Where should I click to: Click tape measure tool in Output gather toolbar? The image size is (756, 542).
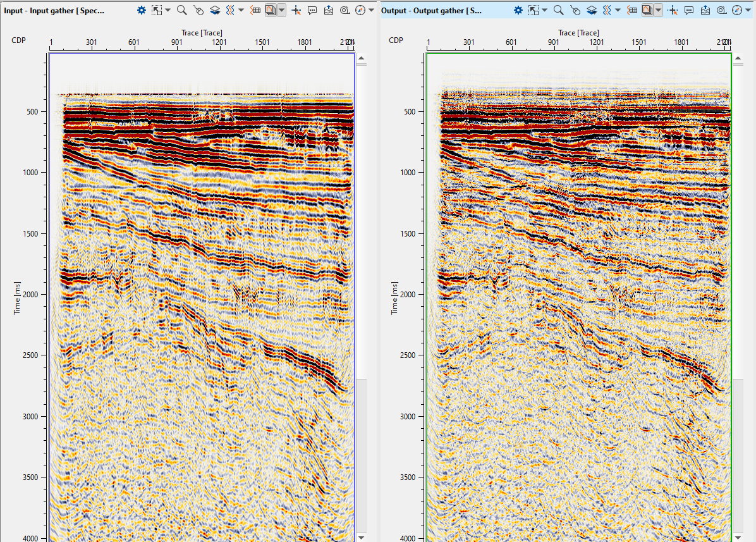721,10
